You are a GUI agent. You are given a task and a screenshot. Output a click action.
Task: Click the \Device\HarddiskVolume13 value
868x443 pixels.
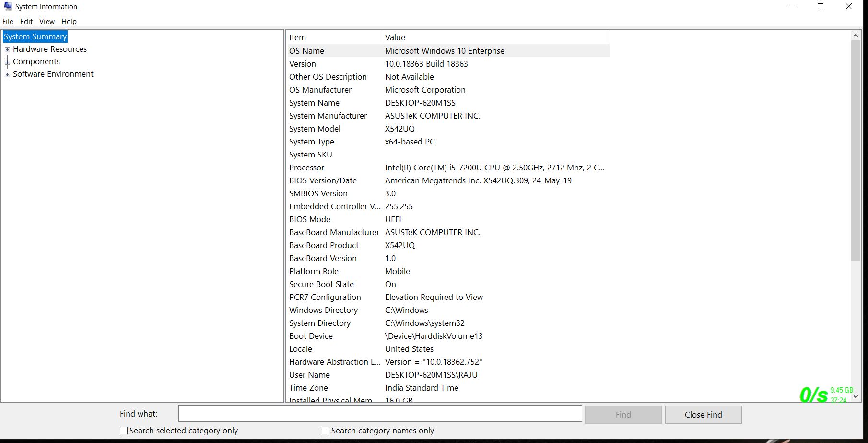pos(434,336)
